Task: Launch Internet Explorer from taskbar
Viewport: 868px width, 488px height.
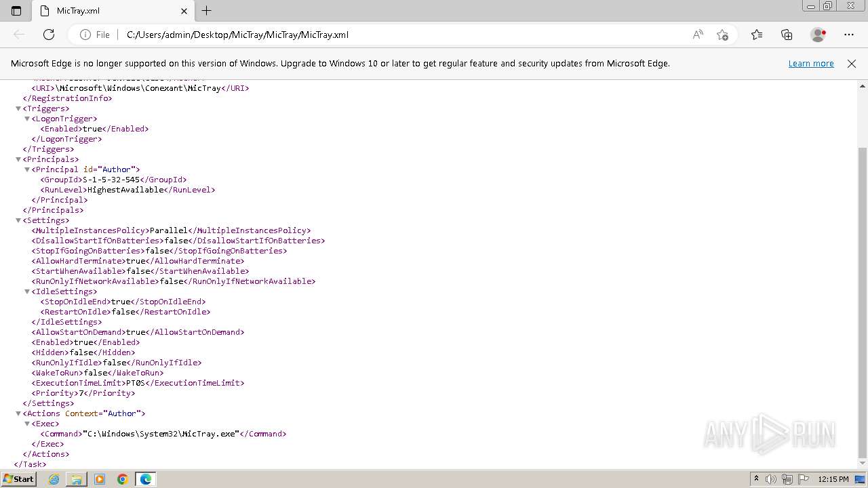Action: [54, 479]
